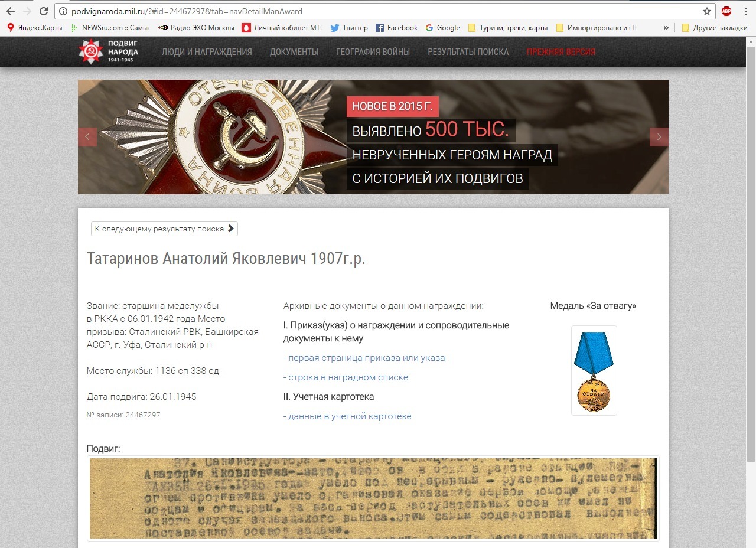
Task: Click the scanned Подвиг document image
Action: click(x=373, y=498)
